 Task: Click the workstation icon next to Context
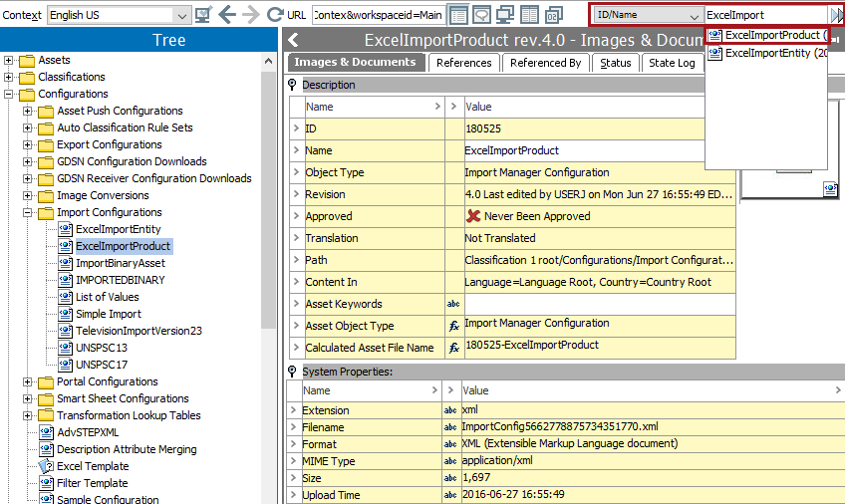203,15
